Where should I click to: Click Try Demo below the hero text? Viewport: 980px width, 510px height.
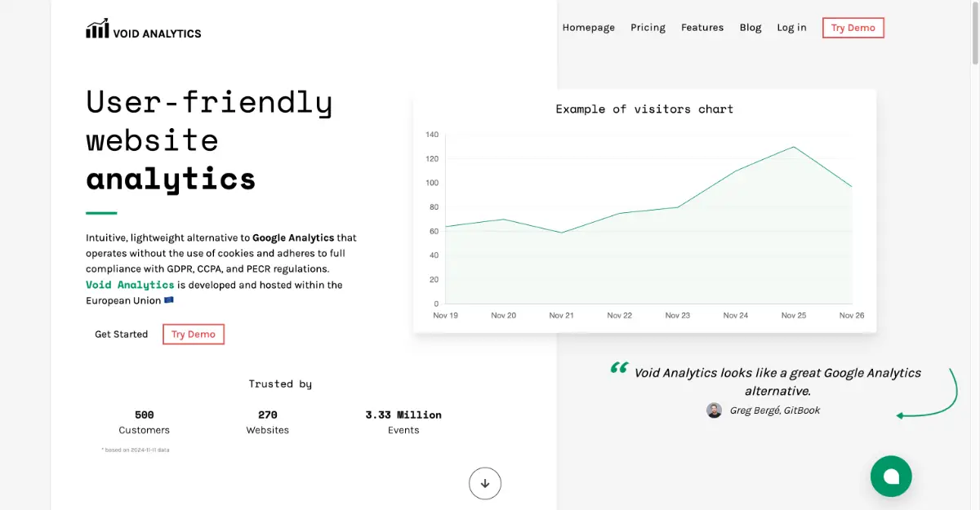tap(193, 334)
